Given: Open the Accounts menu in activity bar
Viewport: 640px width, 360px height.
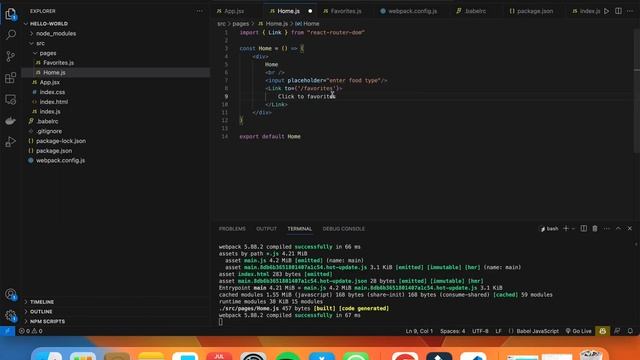Looking at the screenshot, I should coord(11,294).
